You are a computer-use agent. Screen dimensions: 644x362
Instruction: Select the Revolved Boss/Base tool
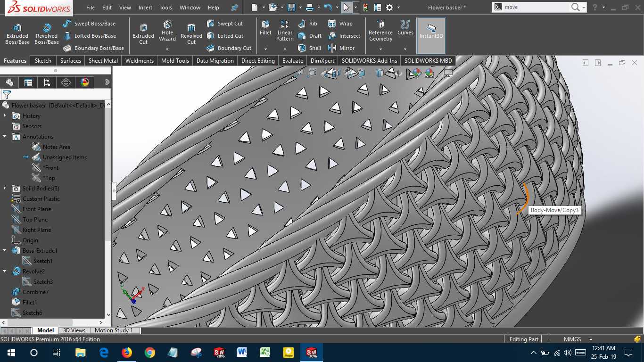pyautogui.click(x=47, y=33)
